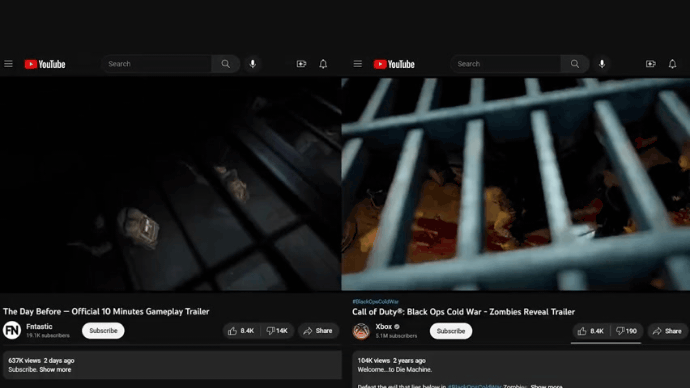Click the '104K views 2 years ago' text
Image resolution: width=690 pixels, height=388 pixels.
[x=392, y=361]
